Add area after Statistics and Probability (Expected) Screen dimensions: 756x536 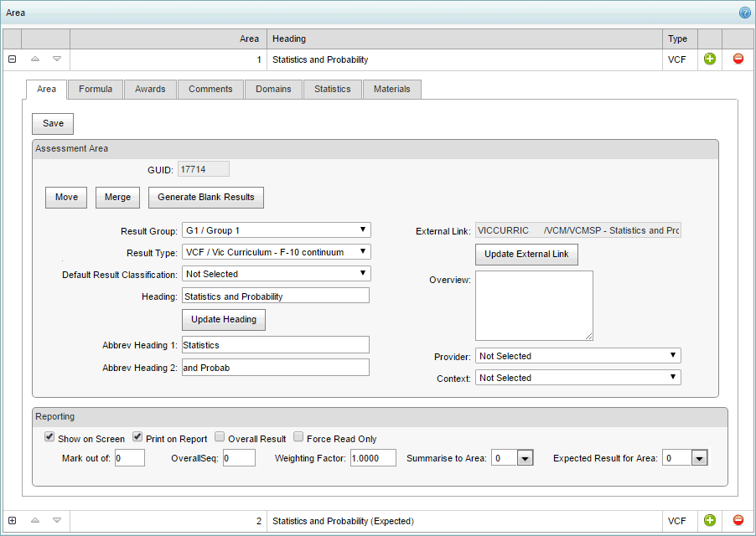(710, 520)
